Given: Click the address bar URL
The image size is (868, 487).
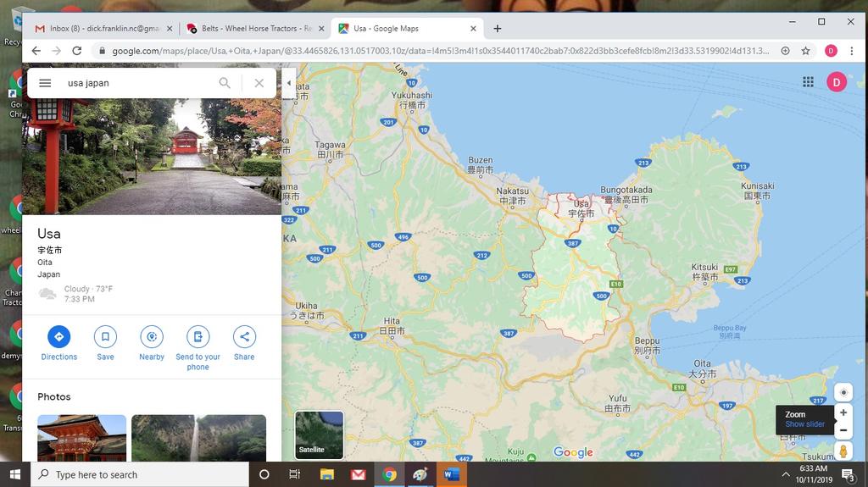Looking at the screenshot, I should (440, 51).
